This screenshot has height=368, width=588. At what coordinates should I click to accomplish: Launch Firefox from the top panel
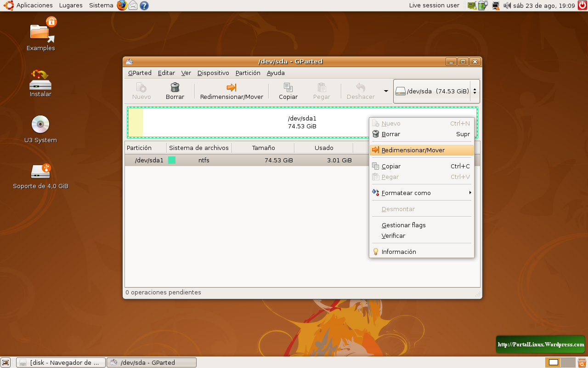click(122, 6)
